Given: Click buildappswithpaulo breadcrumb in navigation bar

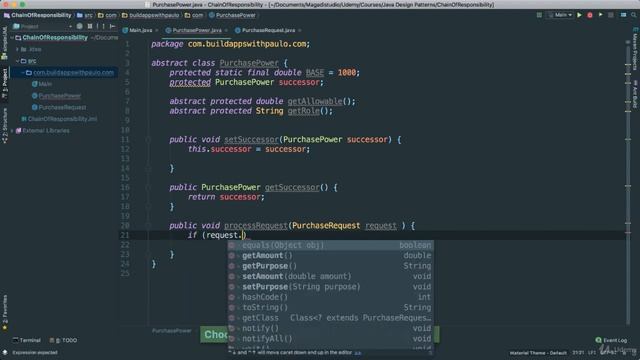Looking at the screenshot, I should coord(151,15).
